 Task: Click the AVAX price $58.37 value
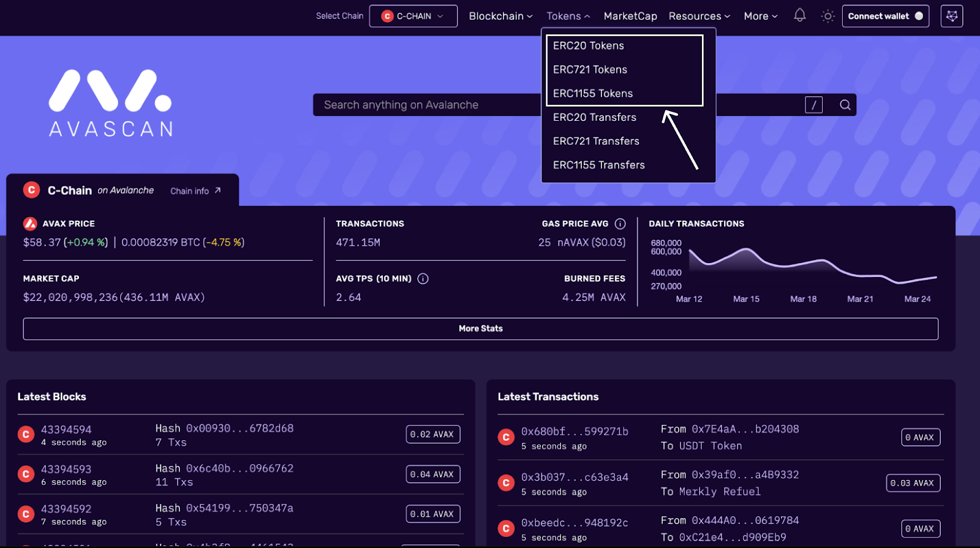tap(42, 243)
